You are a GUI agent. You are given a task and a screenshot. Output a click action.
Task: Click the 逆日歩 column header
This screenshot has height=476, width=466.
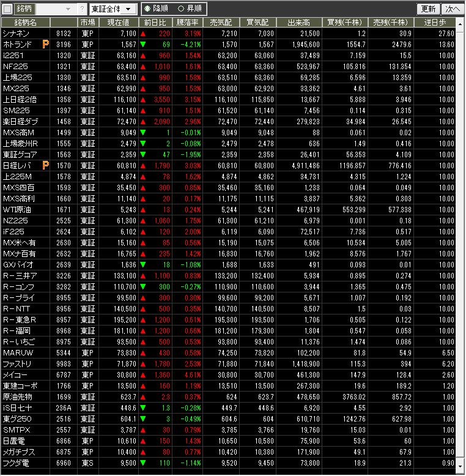tap(438, 22)
